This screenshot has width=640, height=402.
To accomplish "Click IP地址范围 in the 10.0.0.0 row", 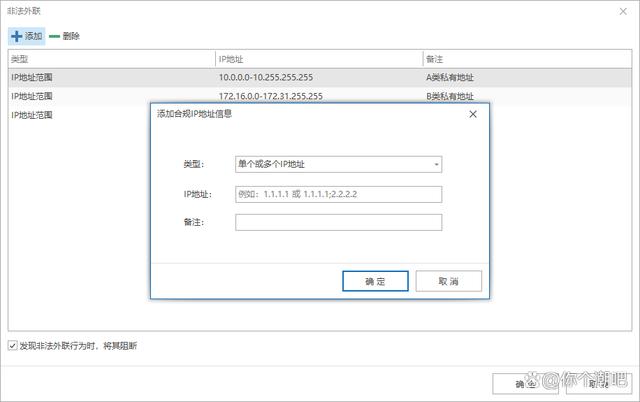I will pos(32,78).
